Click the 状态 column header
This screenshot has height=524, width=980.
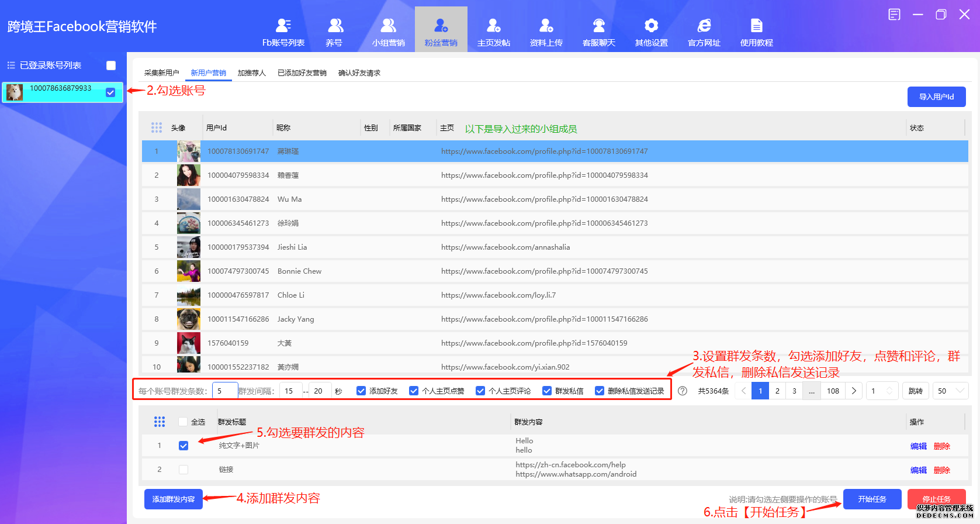[x=917, y=128]
